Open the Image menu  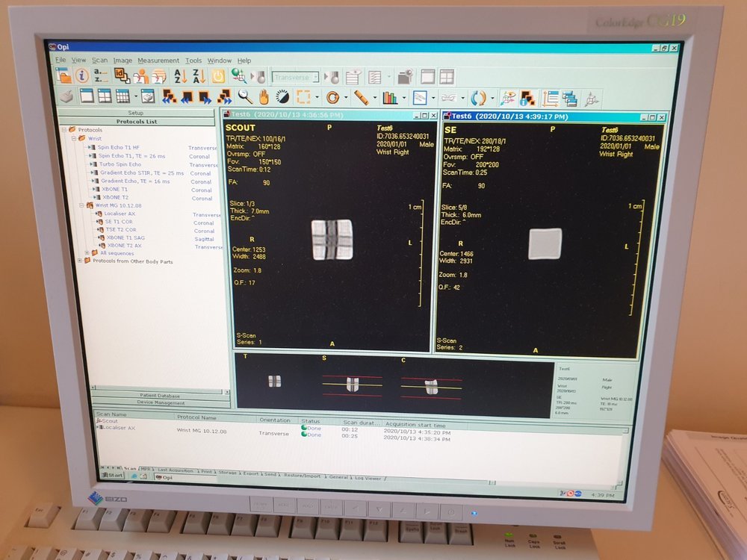[123, 60]
